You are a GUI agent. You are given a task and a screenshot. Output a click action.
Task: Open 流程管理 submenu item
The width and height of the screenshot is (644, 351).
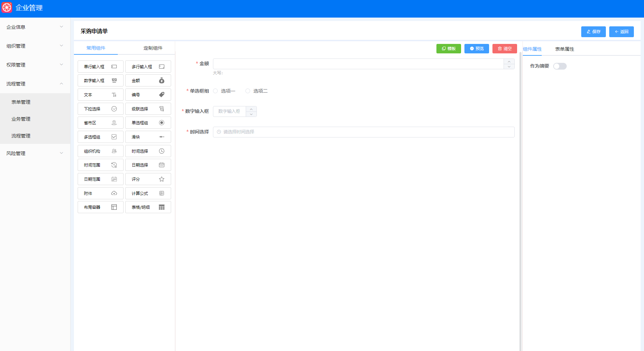pyautogui.click(x=35, y=136)
